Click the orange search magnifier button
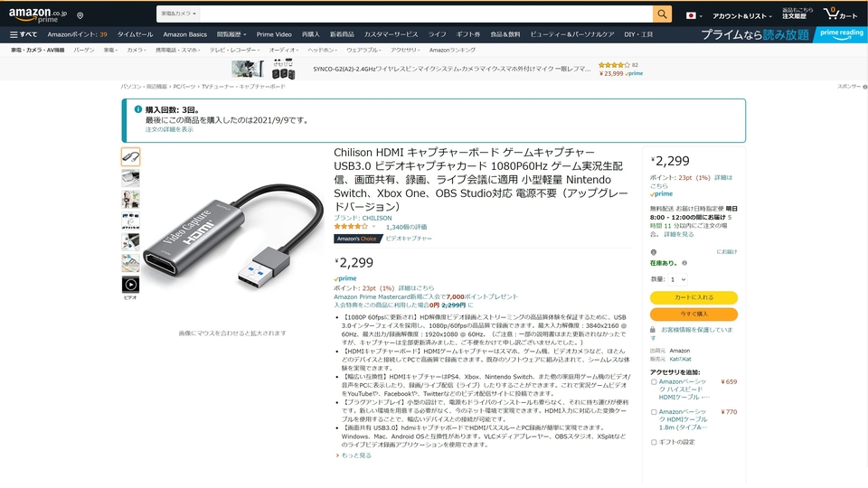 point(662,14)
